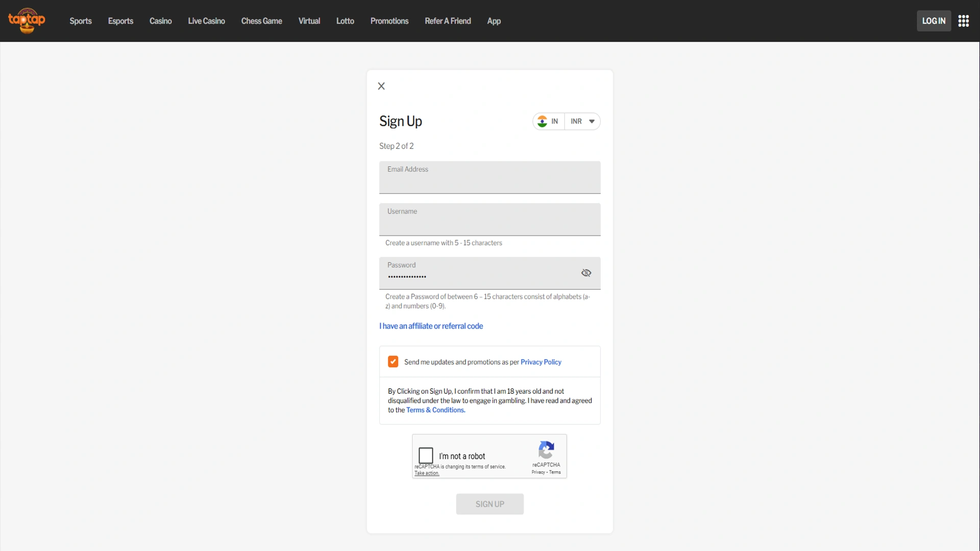980x551 pixels.
Task: Click the reCAPTCHA logo icon
Action: (546, 450)
